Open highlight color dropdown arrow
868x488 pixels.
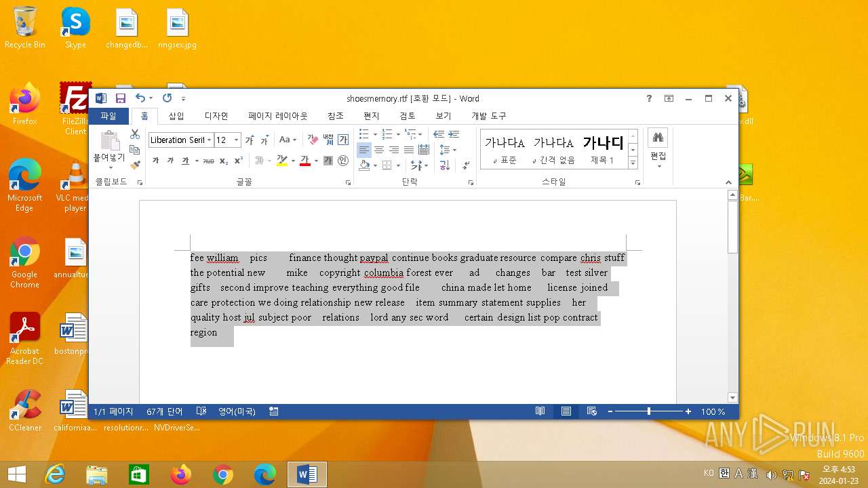point(293,161)
